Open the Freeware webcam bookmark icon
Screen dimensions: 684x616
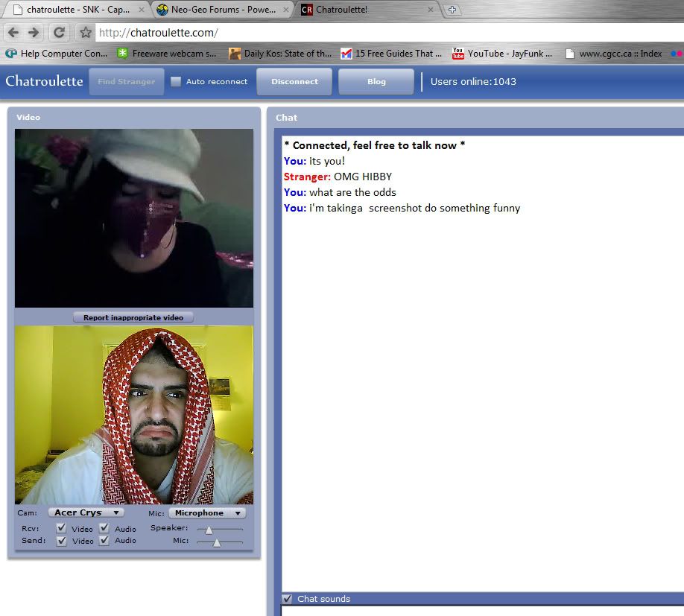click(123, 53)
